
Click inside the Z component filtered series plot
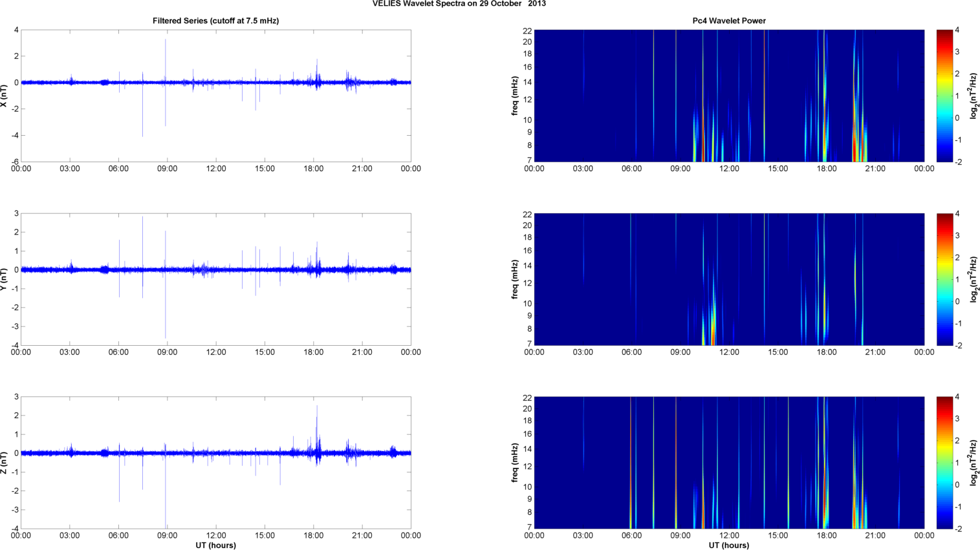pos(215,491)
